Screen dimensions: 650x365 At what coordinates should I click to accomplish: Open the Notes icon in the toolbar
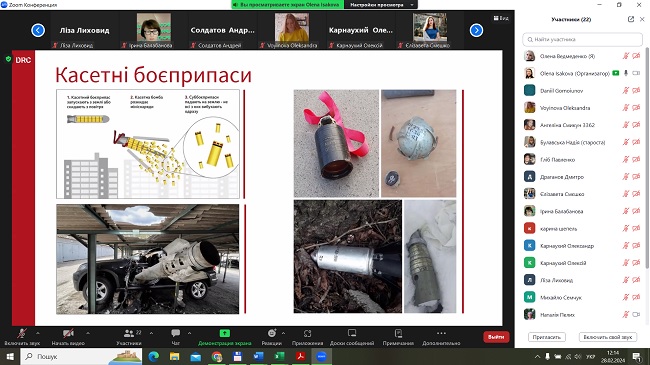pyautogui.click(x=398, y=333)
